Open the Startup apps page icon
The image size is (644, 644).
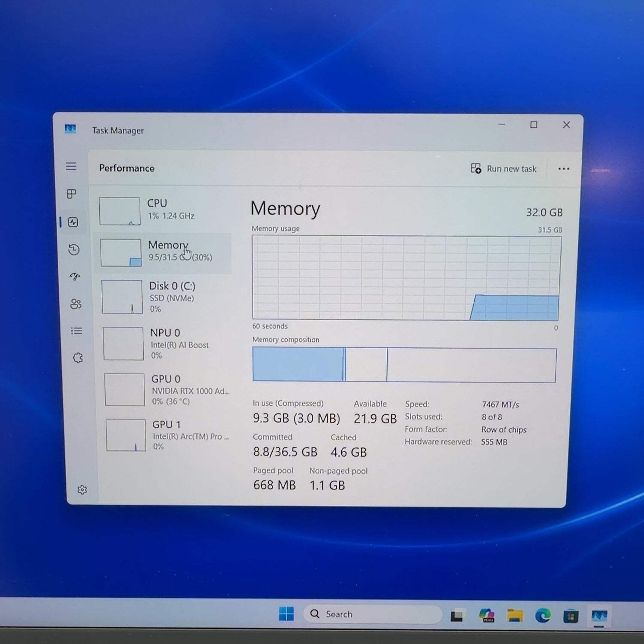click(x=75, y=276)
